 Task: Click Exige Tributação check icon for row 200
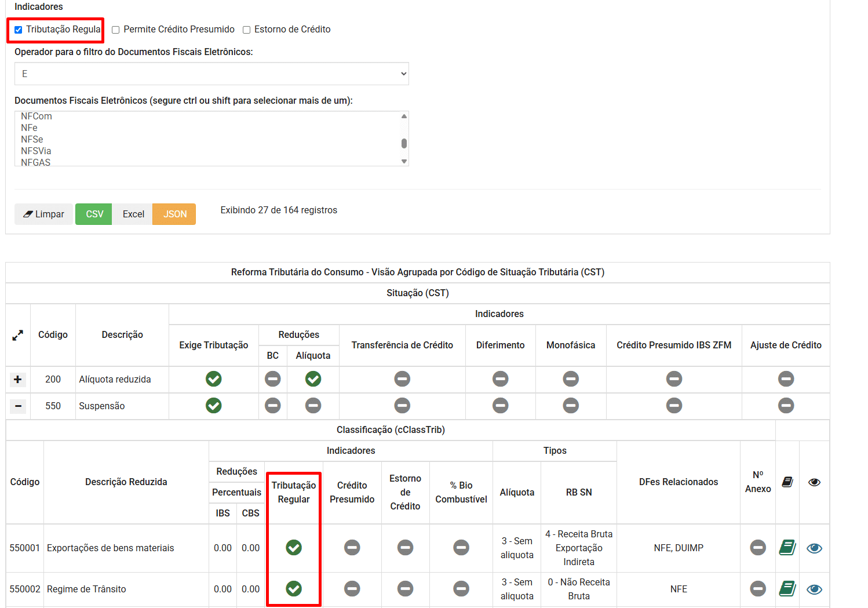(x=214, y=379)
